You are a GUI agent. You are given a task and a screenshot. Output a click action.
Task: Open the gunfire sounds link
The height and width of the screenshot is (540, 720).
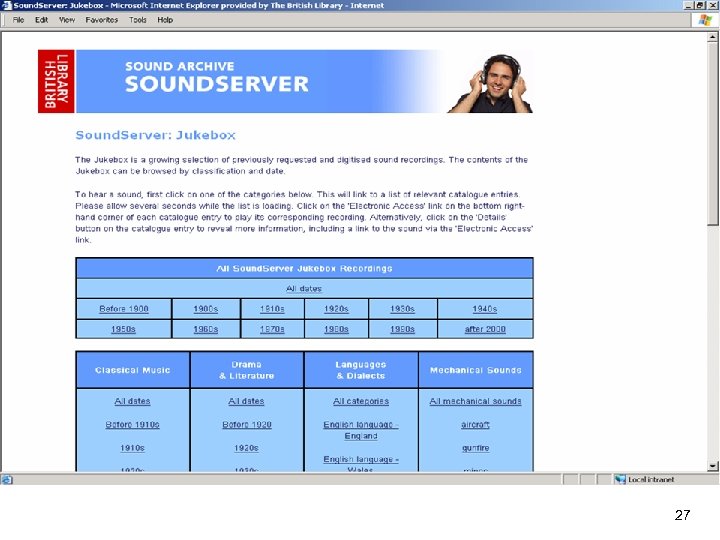475,448
